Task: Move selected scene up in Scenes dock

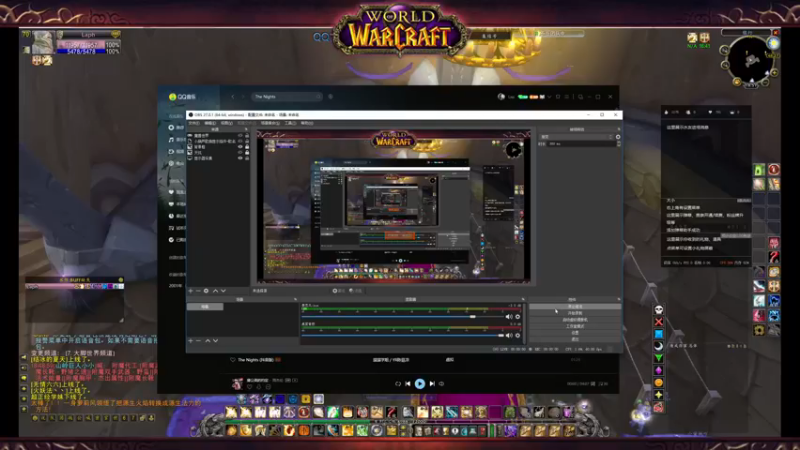Action: coord(208,340)
